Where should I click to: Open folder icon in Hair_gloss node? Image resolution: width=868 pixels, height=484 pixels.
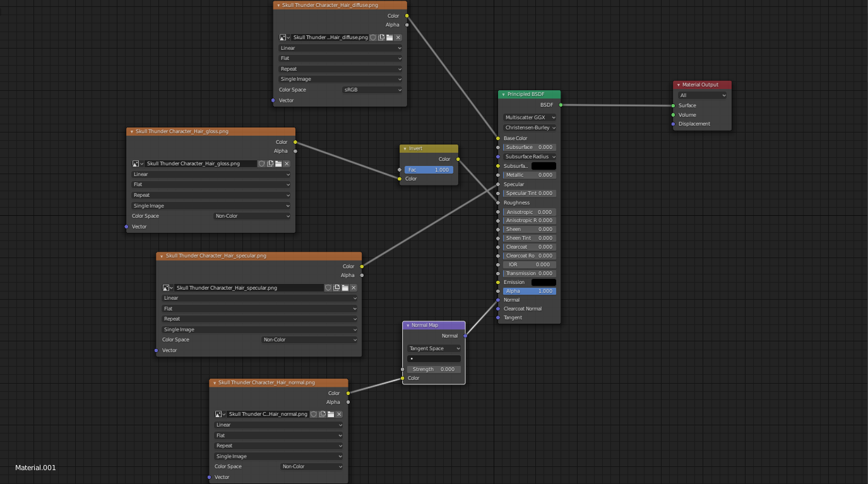coord(278,163)
